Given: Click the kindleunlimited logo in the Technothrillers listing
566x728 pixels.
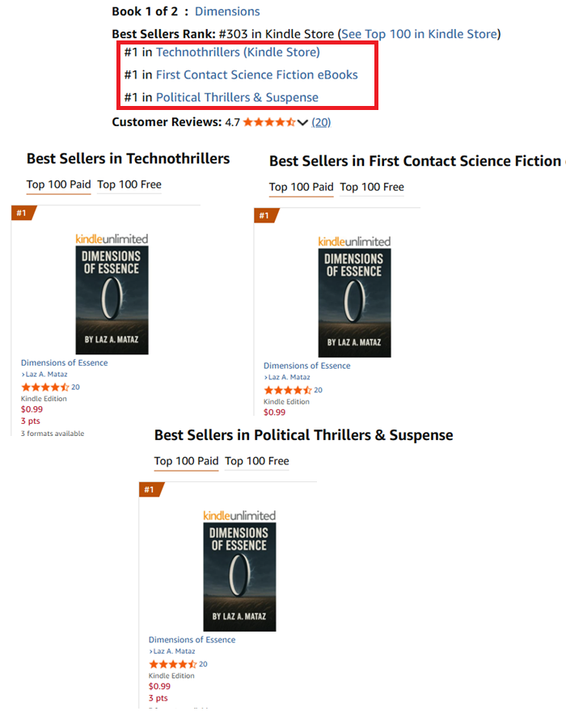Looking at the screenshot, I should (x=112, y=238).
